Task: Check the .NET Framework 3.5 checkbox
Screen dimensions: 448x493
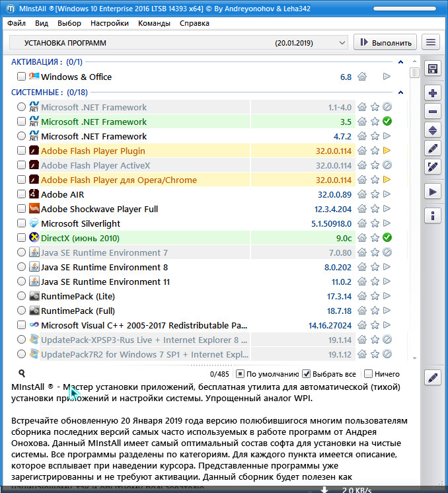Action: 21,122
